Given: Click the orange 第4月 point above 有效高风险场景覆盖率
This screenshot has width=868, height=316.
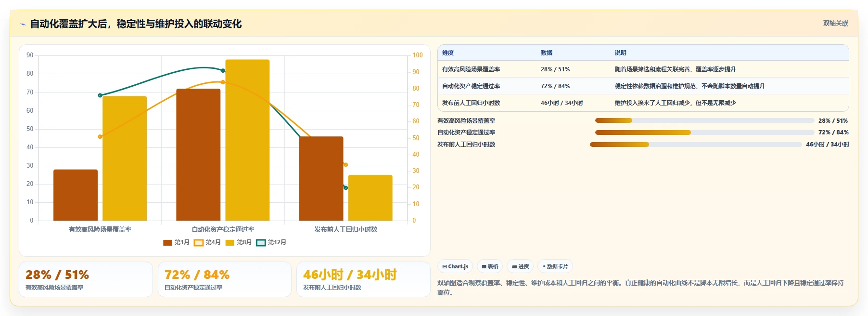Looking at the screenshot, I should [x=100, y=137].
